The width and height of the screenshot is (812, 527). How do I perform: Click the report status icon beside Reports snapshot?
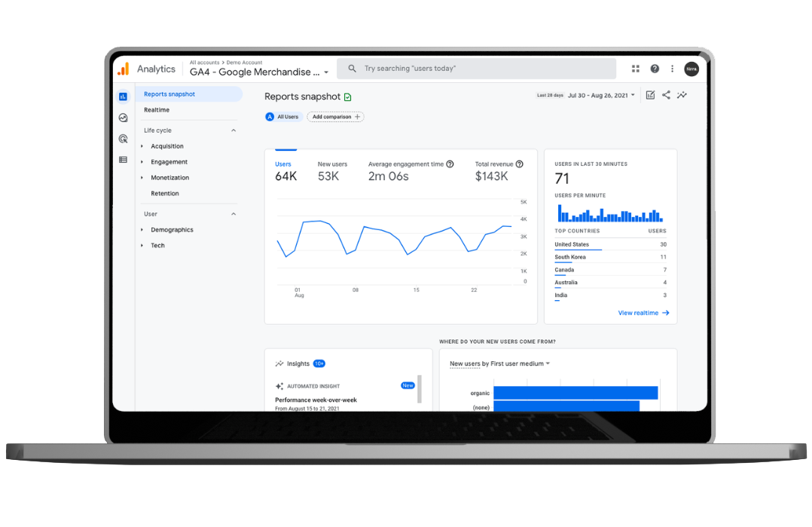click(x=347, y=97)
